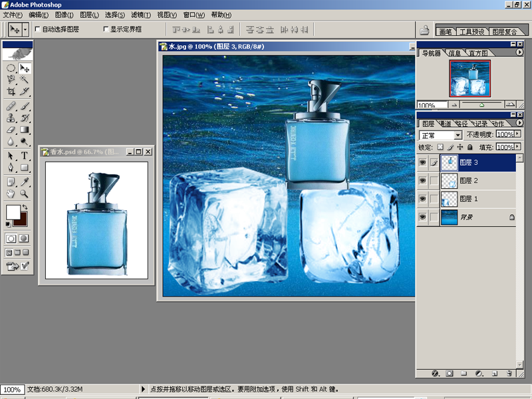Create a new layer

coord(495,373)
